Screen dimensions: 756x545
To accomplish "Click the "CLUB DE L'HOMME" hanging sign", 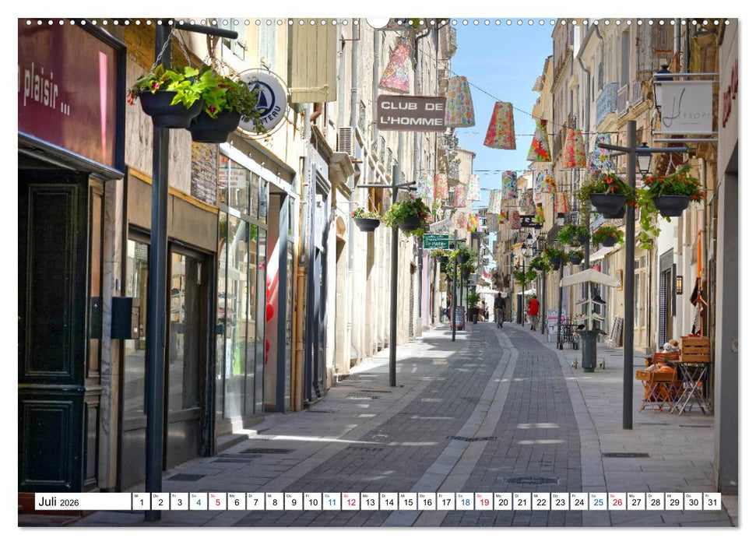I will [410, 113].
